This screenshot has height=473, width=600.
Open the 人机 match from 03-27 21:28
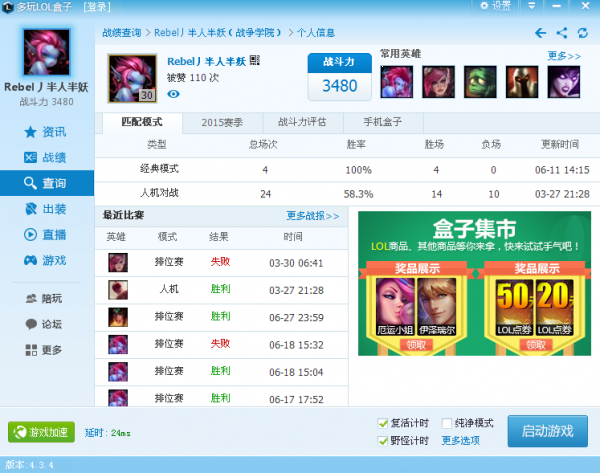(222, 290)
